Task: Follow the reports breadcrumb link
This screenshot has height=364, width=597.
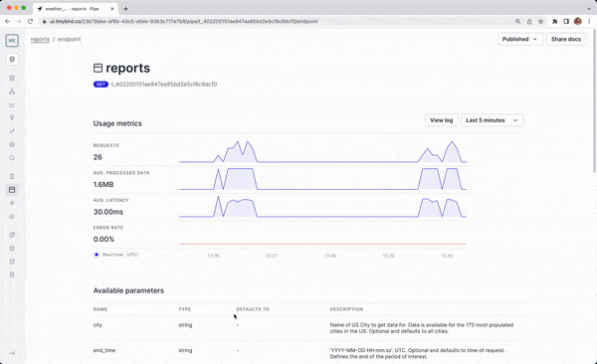Action: 40,39
